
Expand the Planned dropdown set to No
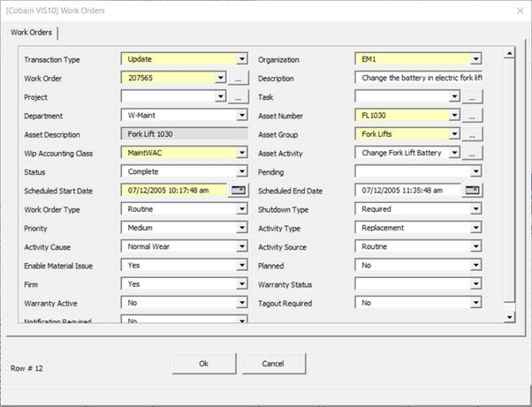[476, 265]
